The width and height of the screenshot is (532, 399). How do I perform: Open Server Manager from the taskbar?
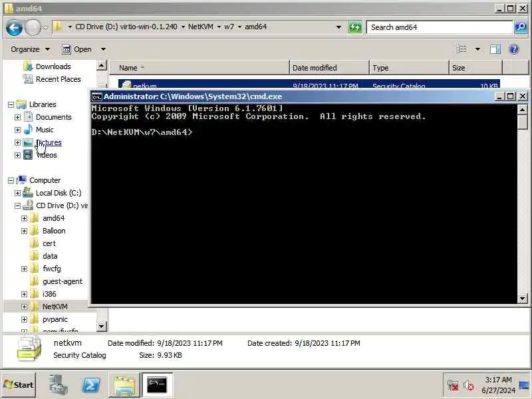pos(58,385)
